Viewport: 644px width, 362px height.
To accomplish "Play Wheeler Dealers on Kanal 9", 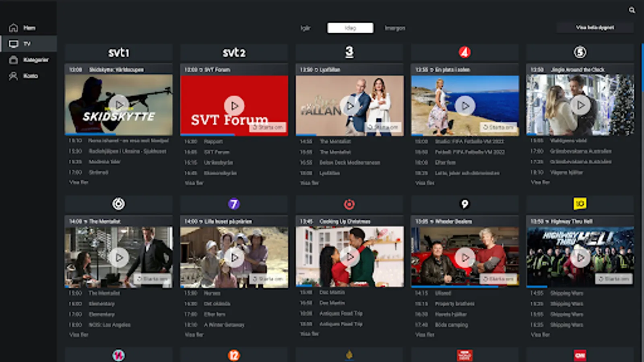I will (465, 257).
